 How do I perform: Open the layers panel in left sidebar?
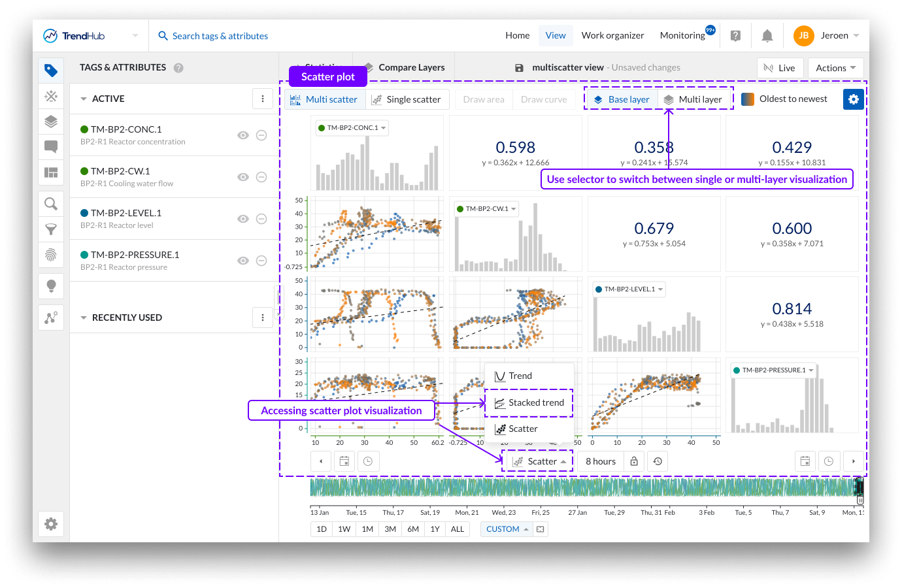51,122
